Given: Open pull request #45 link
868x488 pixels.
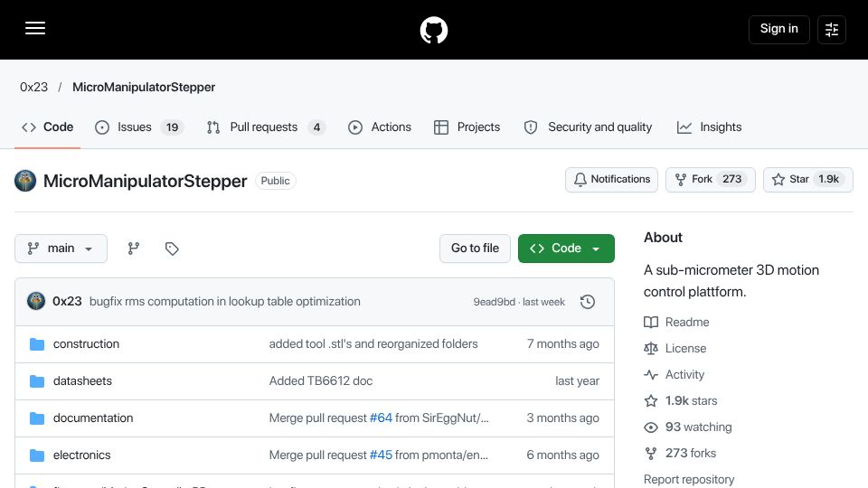Looking at the screenshot, I should 381,455.
